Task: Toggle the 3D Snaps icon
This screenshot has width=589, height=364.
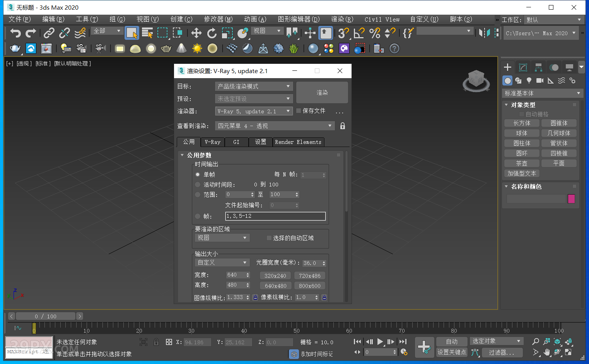Action: pyautogui.click(x=343, y=33)
